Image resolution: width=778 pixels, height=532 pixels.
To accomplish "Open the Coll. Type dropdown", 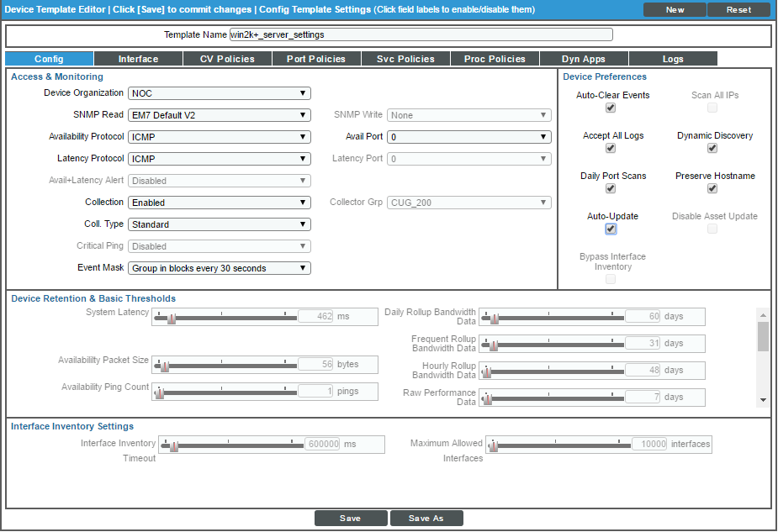I will coord(218,224).
